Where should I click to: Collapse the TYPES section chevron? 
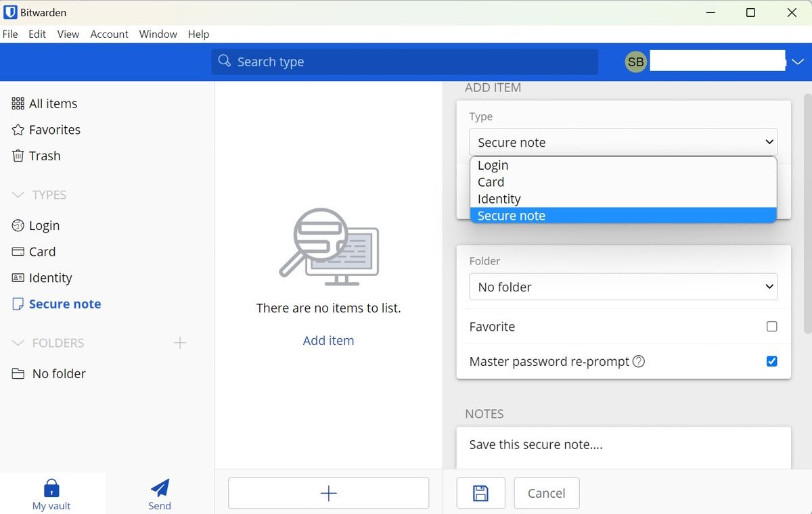18,195
